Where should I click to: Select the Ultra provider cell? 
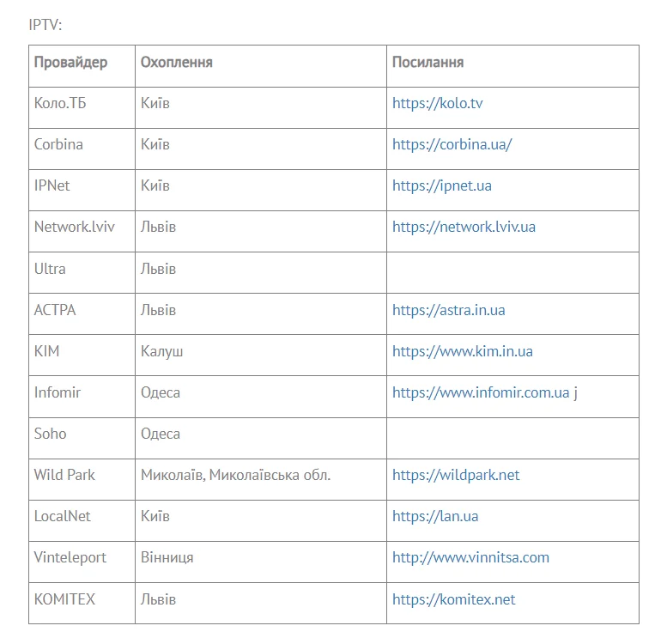tap(50, 269)
